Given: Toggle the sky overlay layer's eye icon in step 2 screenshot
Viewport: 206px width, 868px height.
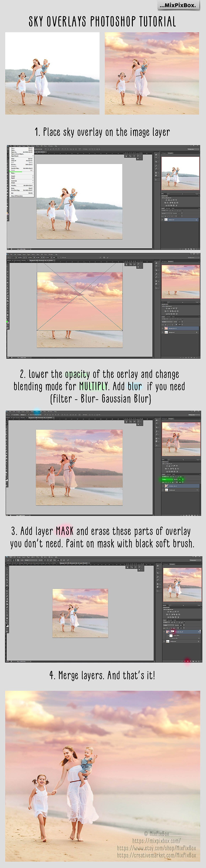Looking at the screenshot, I should click(163, 486).
